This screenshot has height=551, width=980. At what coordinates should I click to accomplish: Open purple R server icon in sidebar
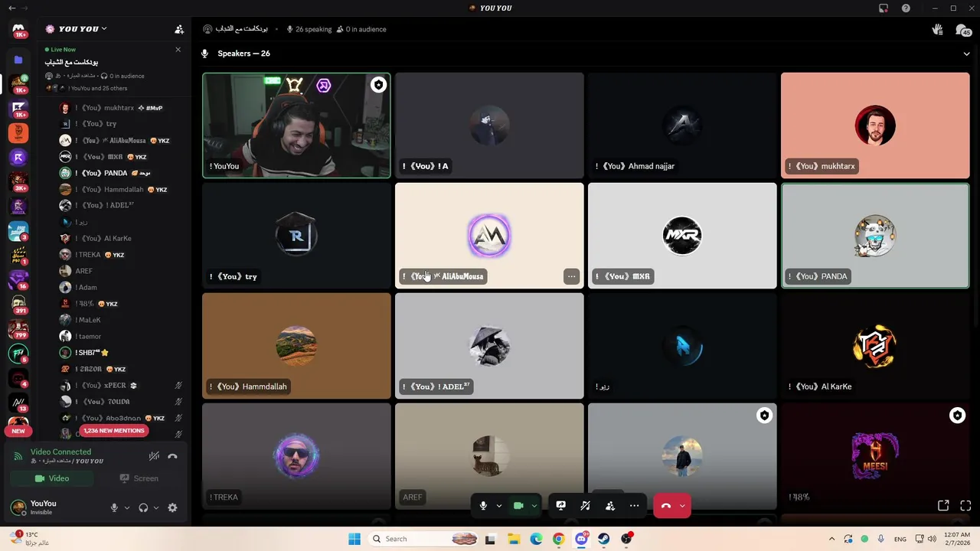point(18,157)
